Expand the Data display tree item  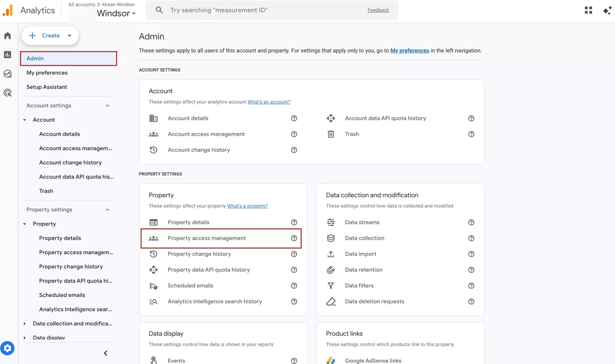pyautogui.click(x=25, y=338)
